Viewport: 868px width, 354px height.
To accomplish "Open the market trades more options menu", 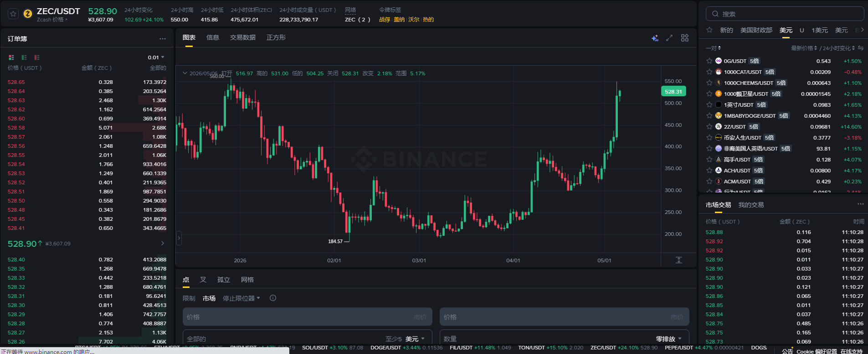I will point(860,204).
